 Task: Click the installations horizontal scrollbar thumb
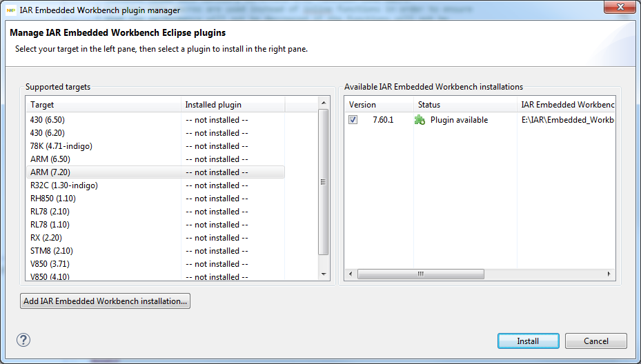tap(421, 274)
